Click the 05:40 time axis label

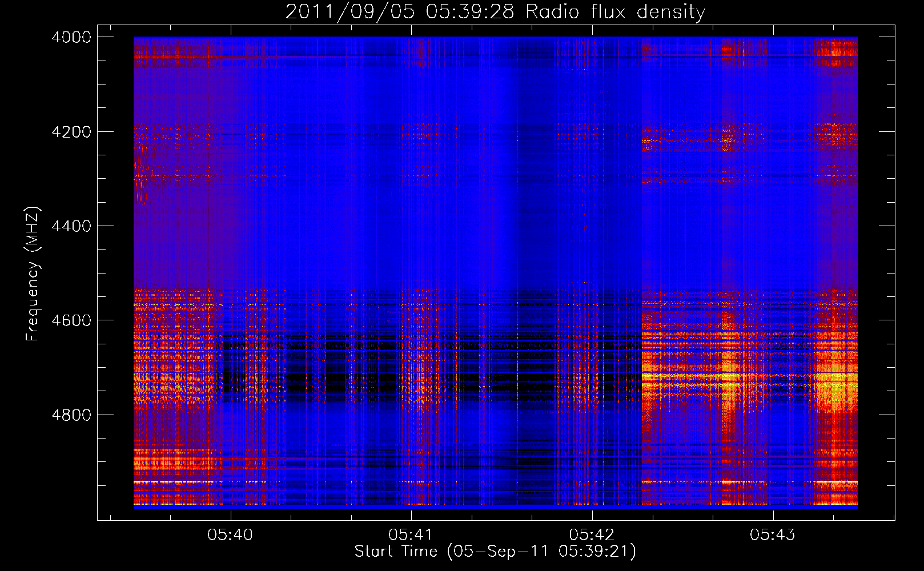[230, 534]
